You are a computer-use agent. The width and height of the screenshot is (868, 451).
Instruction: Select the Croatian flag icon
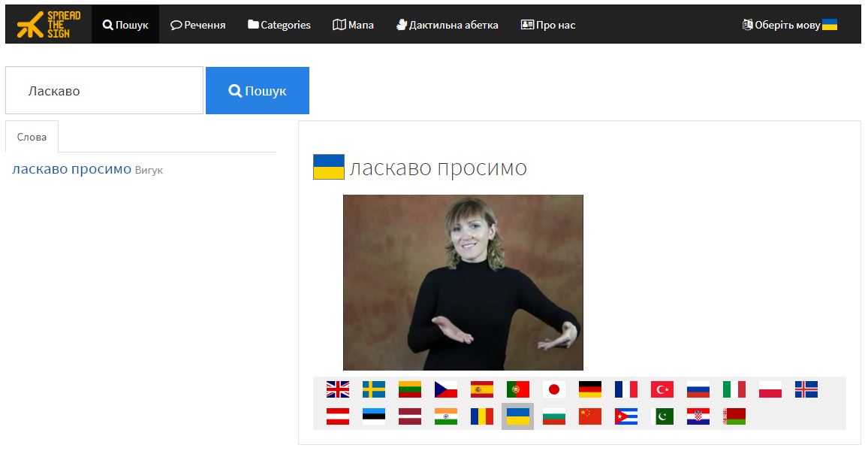[x=698, y=416]
